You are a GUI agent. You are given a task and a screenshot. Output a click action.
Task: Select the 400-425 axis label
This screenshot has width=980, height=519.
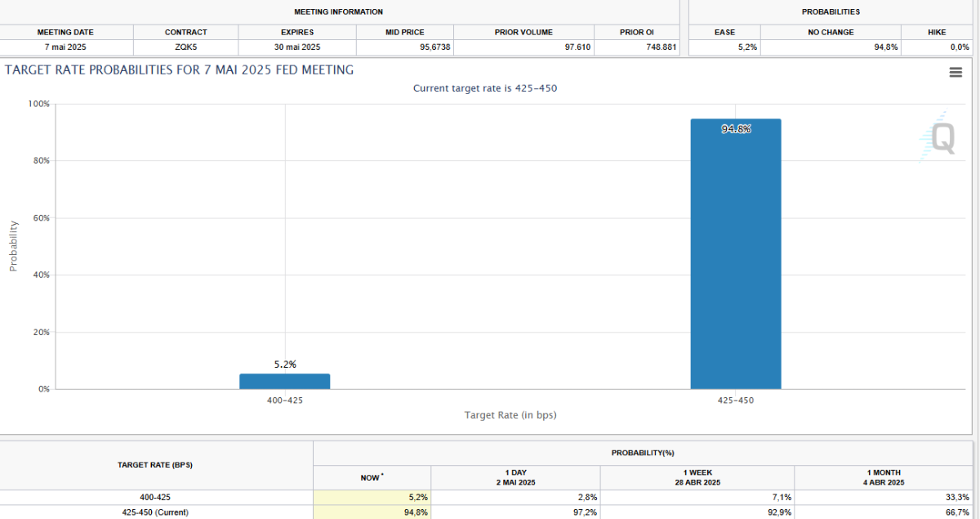(285, 400)
